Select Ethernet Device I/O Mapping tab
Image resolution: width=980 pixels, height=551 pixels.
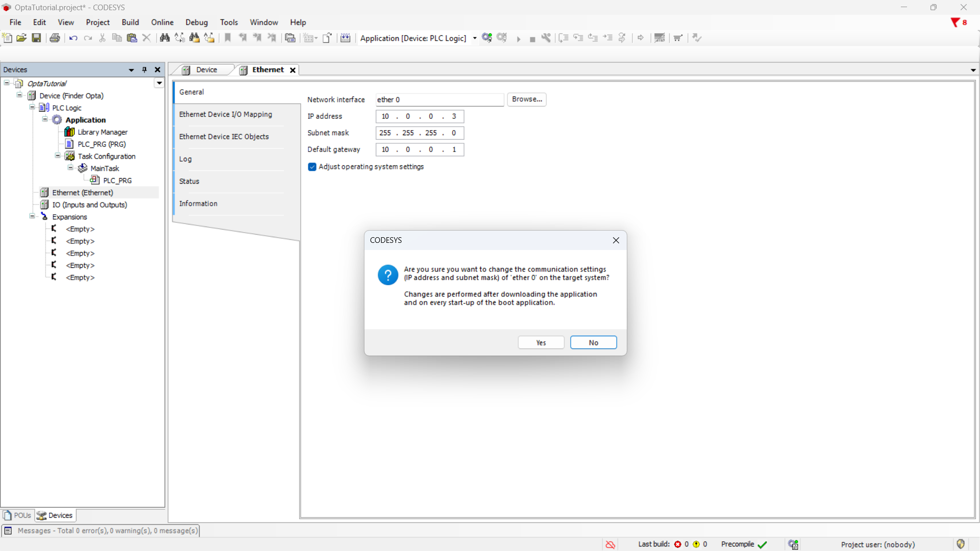(x=226, y=114)
